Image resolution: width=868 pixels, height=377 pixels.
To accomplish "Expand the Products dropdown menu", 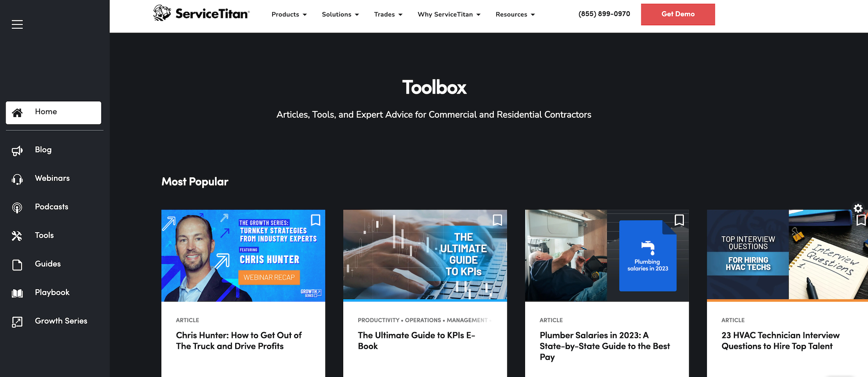I will pos(289,14).
